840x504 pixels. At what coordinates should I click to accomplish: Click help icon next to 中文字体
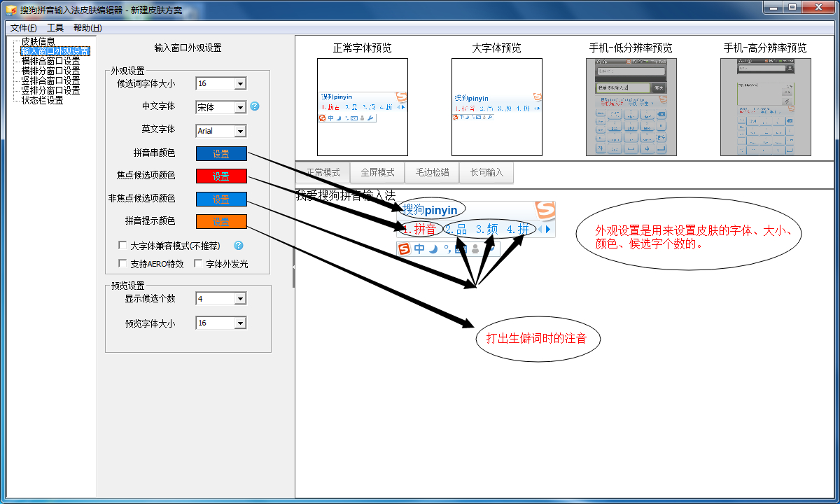pos(255,106)
